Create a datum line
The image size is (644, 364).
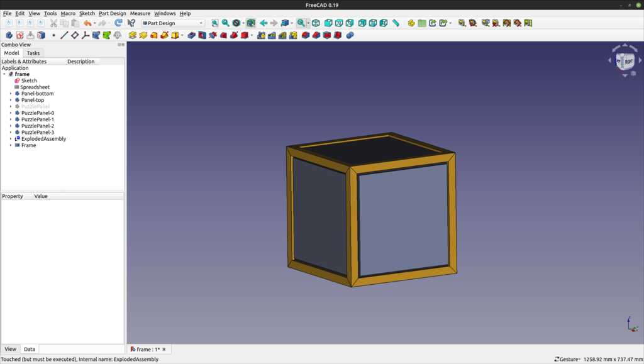[64, 35]
